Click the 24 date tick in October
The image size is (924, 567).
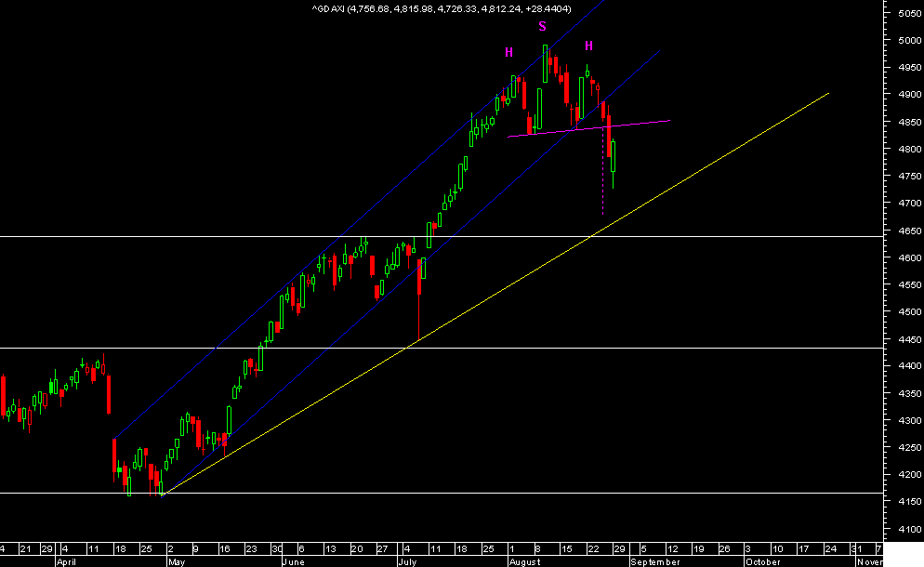pyautogui.click(x=830, y=548)
